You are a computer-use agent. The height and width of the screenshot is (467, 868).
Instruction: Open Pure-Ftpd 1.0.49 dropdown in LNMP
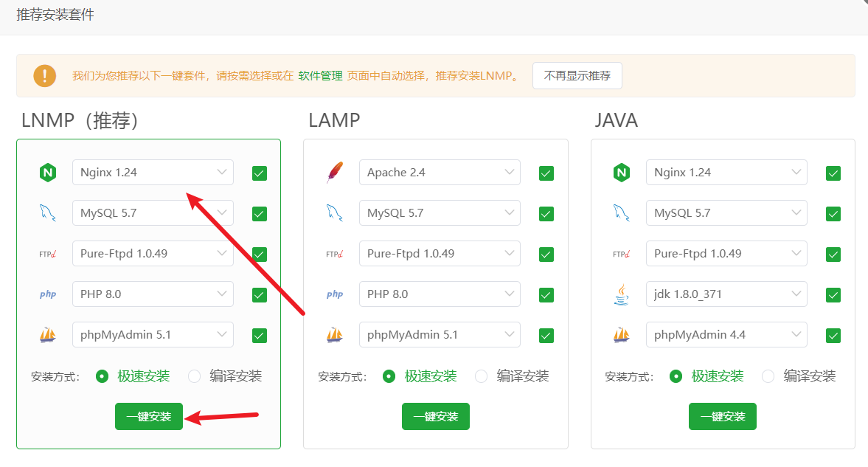pyautogui.click(x=153, y=253)
